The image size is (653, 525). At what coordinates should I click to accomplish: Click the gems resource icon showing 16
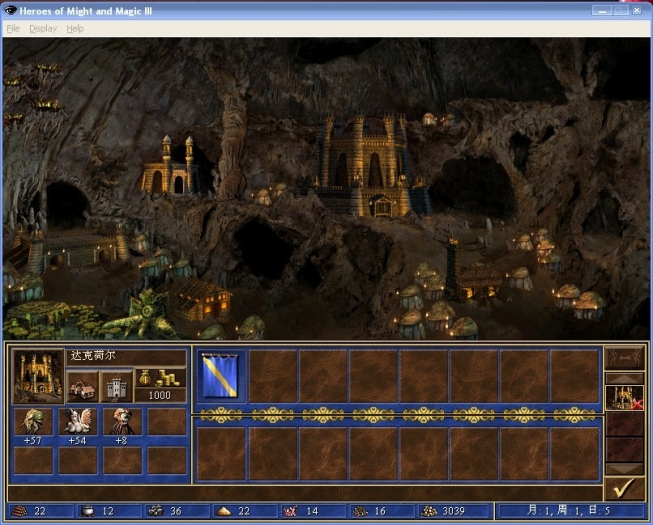(x=360, y=511)
